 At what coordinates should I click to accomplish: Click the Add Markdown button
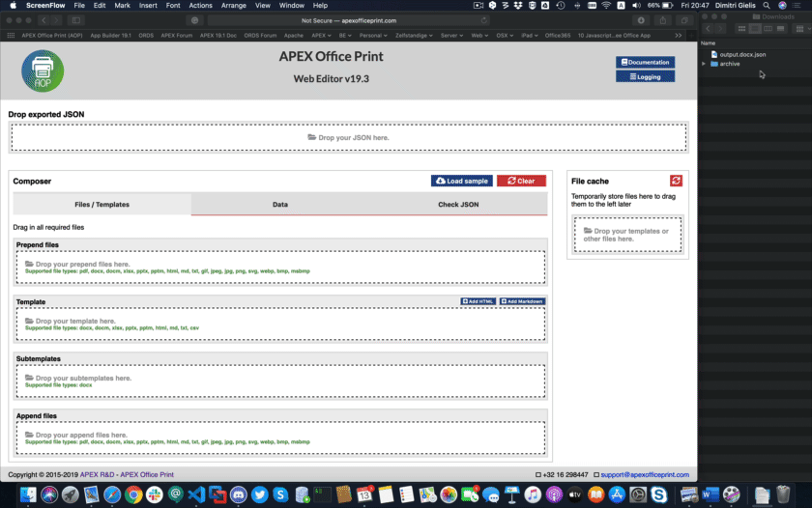pos(522,301)
